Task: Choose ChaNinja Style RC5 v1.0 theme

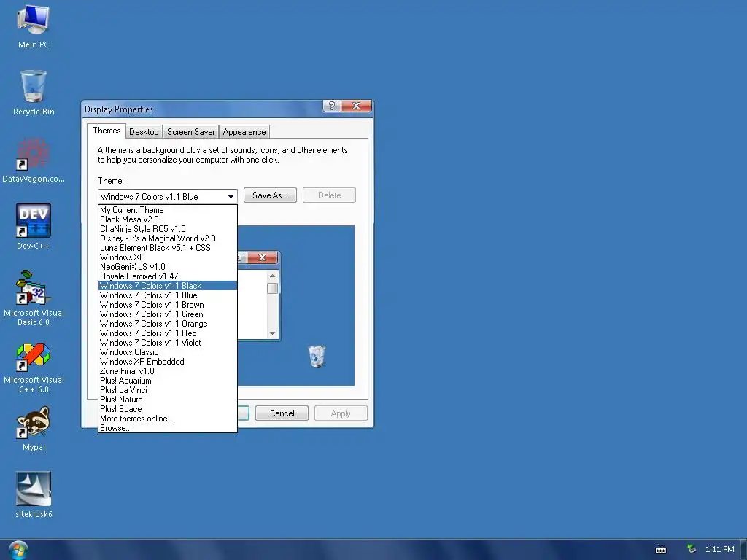Action: point(168,229)
